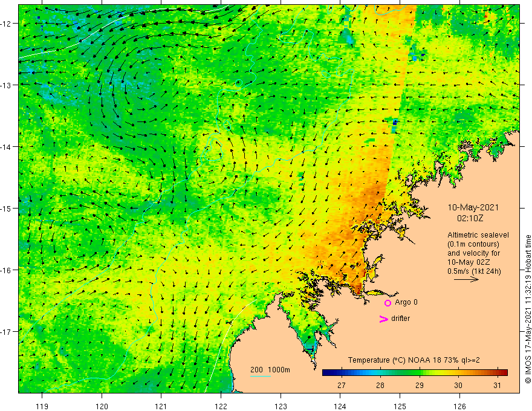
Task: Click the 'Altimetric sealevel' caption line
Action: pyautogui.click(x=478, y=235)
